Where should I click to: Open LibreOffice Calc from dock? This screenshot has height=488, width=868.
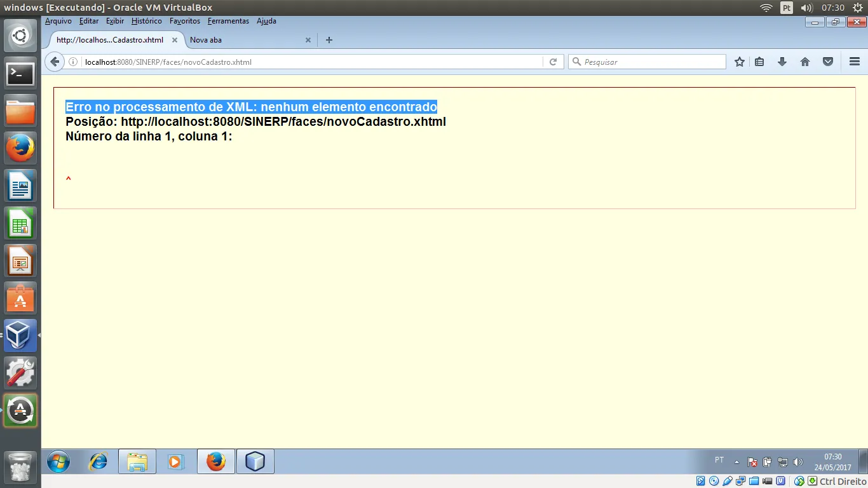click(x=21, y=224)
